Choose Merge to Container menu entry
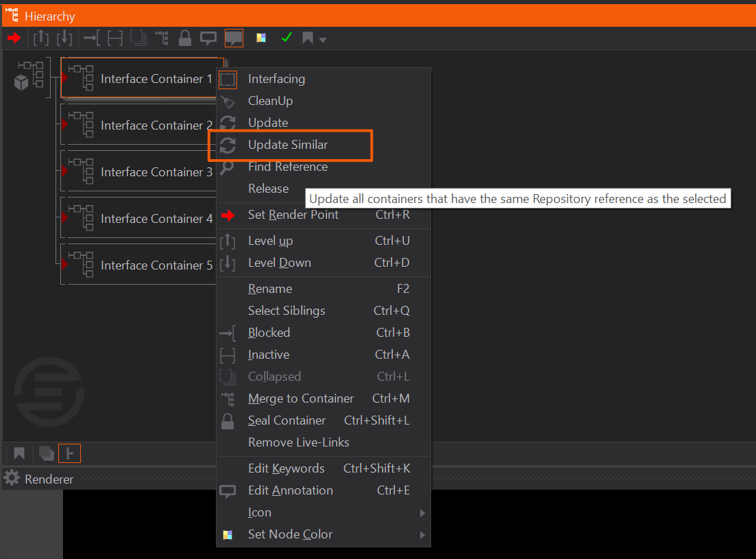Viewport: 756px width, 559px height. (x=323, y=399)
